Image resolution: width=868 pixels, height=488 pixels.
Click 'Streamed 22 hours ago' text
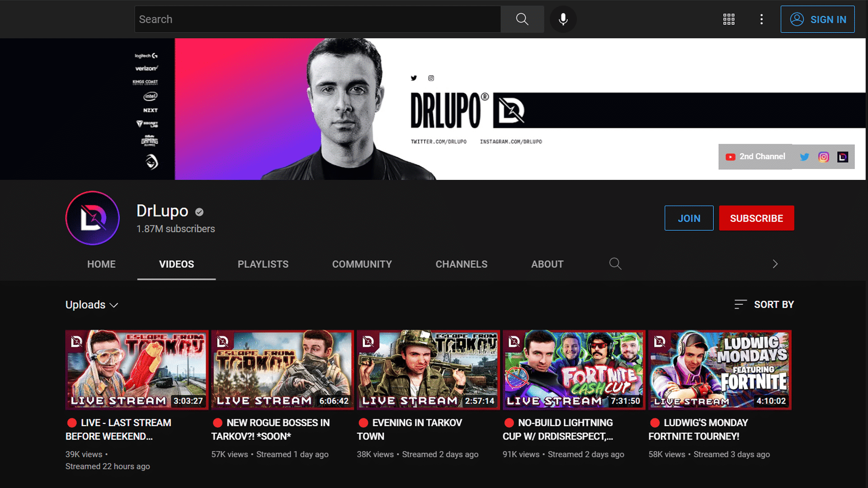point(108,466)
